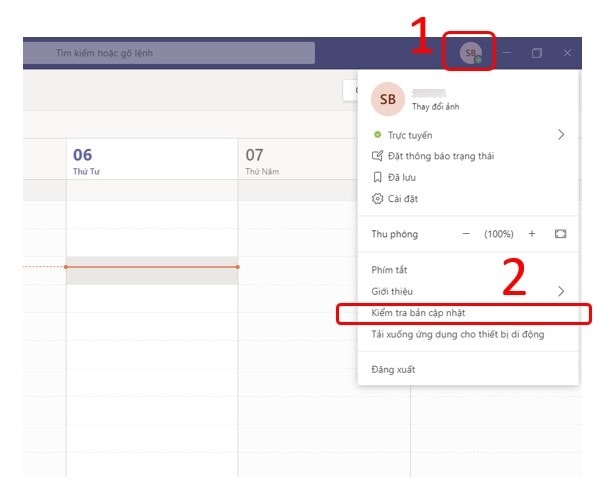Click the current time slot on day 06

[152, 271]
